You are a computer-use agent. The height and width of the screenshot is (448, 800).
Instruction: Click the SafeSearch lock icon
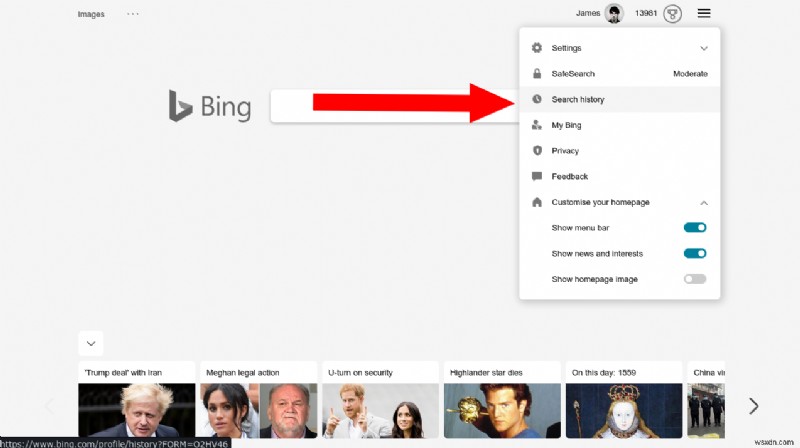[537, 73]
